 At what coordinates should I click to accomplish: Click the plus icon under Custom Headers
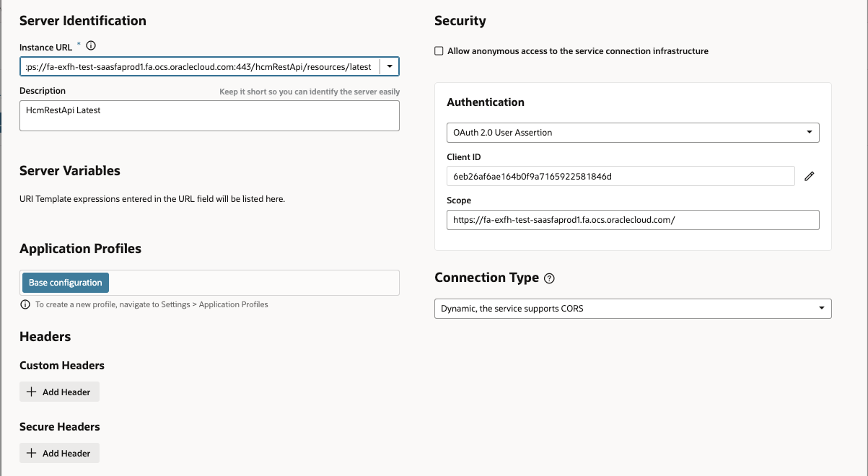point(31,392)
